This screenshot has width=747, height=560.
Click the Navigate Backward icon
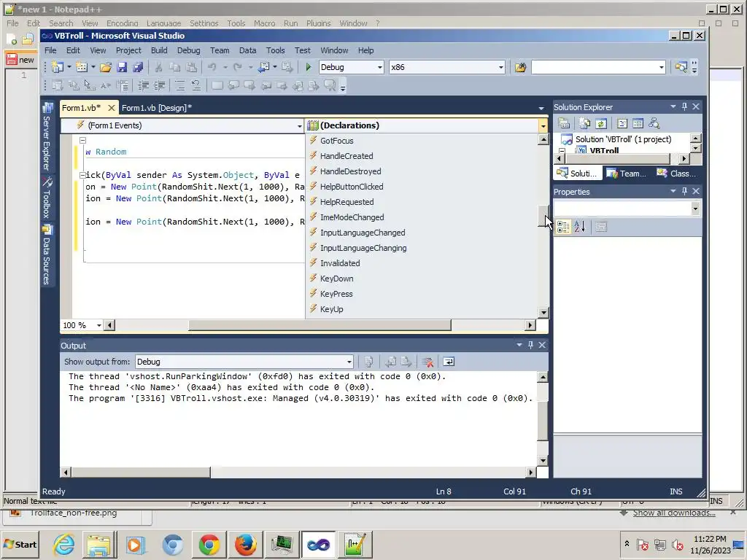tap(263, 67)
